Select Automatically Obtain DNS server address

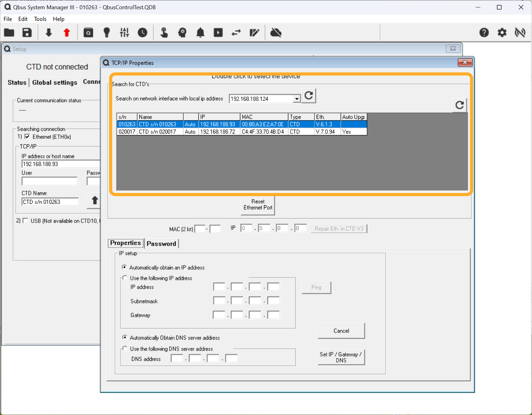coord(125,337)
